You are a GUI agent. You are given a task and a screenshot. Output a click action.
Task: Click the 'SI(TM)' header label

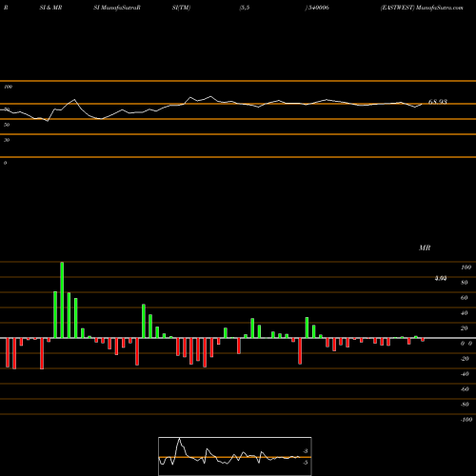(181, 8)
